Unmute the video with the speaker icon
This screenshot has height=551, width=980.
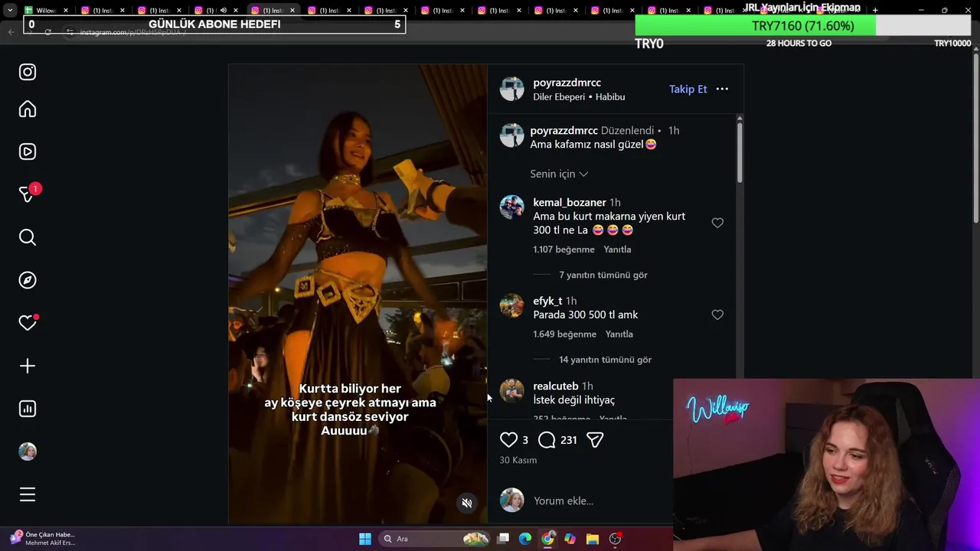[x=466, y=503]
